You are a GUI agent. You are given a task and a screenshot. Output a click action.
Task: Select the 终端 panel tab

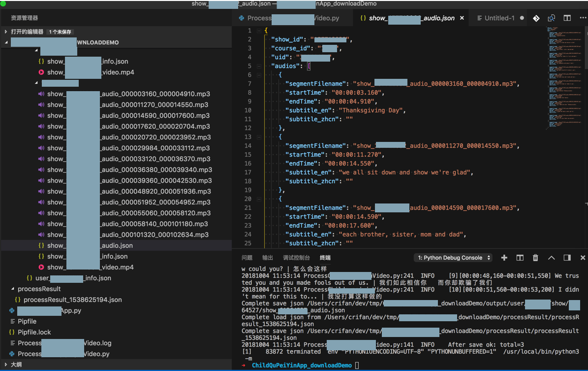(x=325, y=258)
